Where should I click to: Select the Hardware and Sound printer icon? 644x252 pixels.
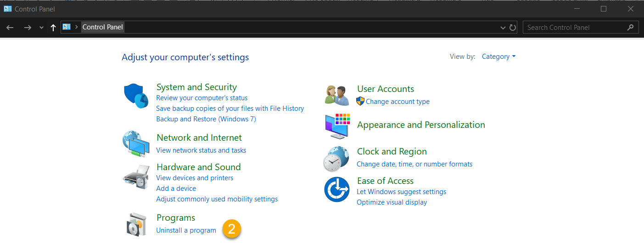pyautogui.click(x=136, y=177)
